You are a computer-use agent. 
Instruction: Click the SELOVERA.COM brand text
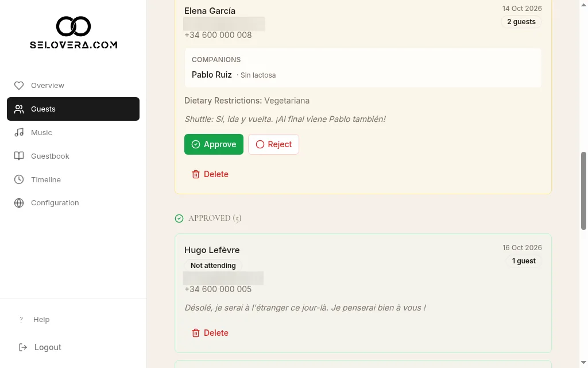[x=73, y=45]
